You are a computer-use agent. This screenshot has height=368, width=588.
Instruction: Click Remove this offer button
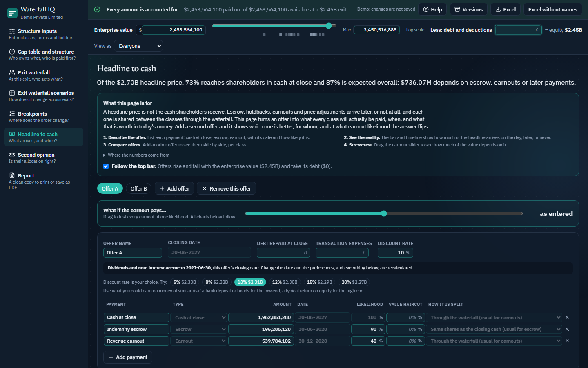coord(227,188)
